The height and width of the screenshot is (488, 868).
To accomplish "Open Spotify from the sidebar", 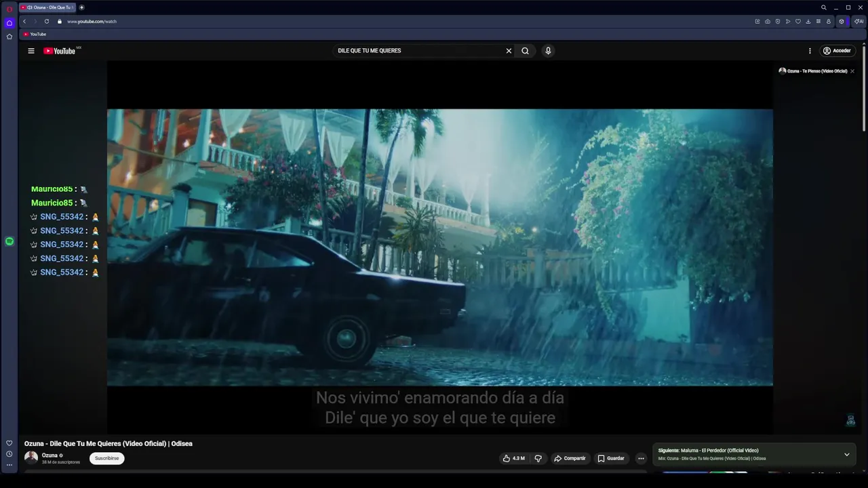I will coord(9,241).
